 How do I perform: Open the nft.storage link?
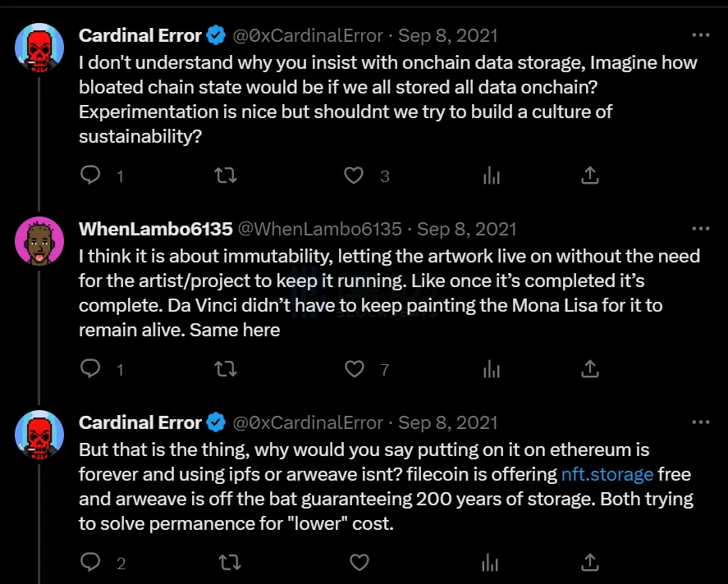click(x=607, y=474)
